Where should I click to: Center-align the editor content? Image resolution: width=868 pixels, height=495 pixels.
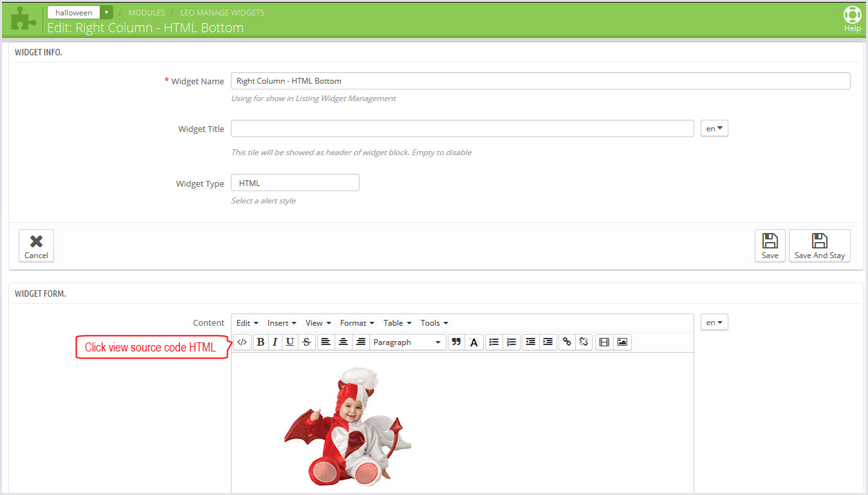click(344, 342)
